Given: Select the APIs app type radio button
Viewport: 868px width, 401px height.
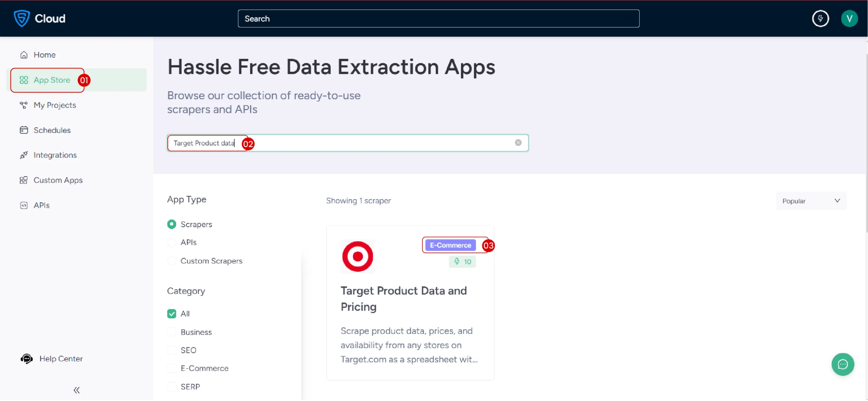Looking at the screenshot, I should pyautogui.click(x=172, y=242).
